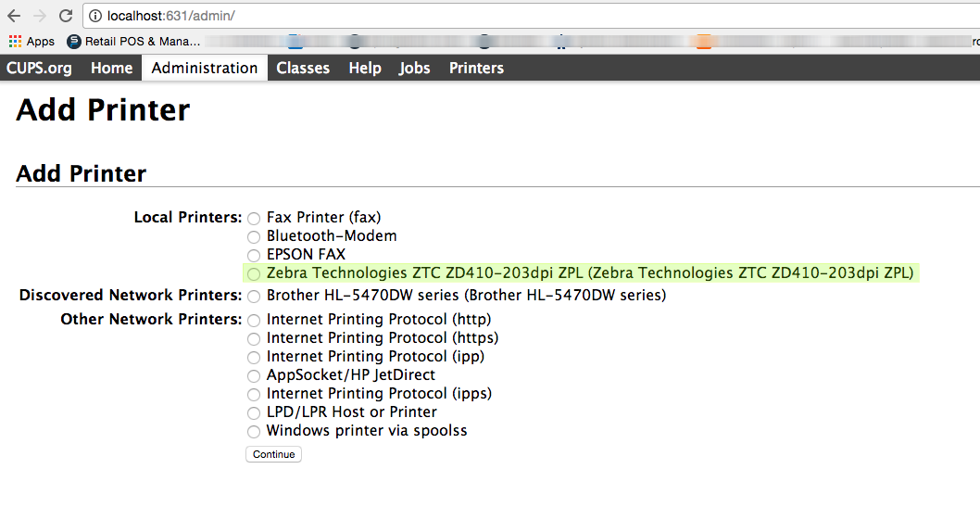Go to the Printers tab

click(476, 68)
